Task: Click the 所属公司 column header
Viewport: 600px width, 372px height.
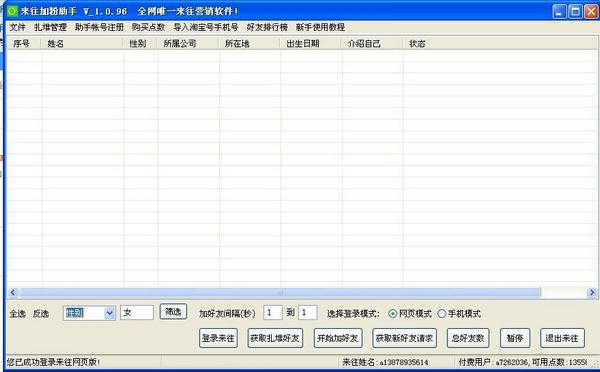Action: 188,44
